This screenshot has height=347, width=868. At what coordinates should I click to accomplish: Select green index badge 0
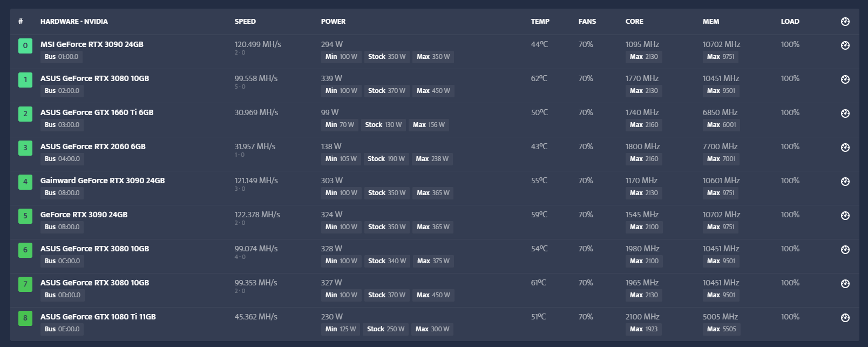25,46
